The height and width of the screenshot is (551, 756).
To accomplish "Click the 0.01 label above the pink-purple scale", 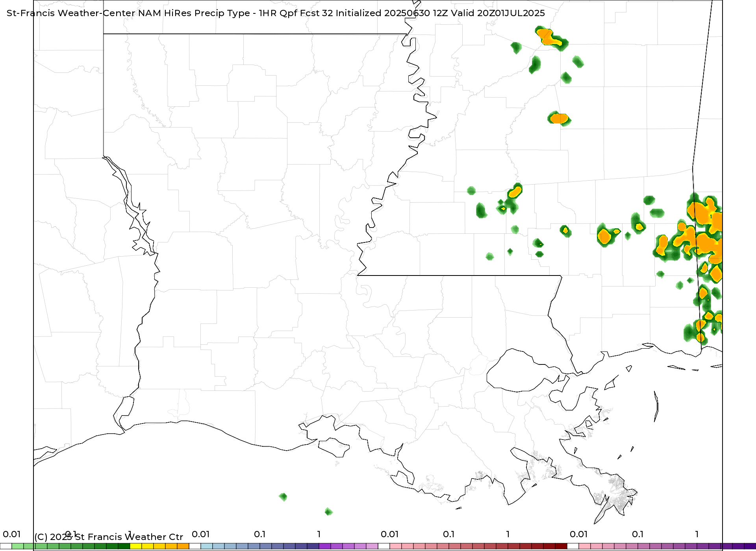I will (x=579, y=534).
